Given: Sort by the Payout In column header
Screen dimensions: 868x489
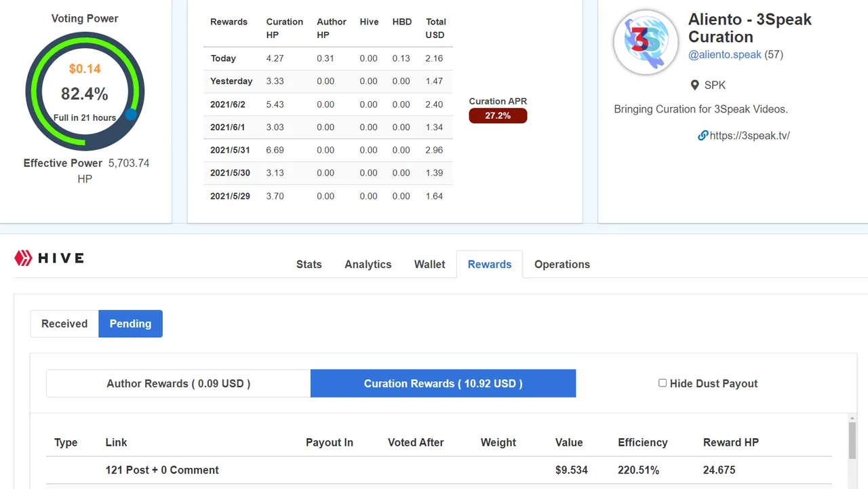Looking at the screenshot, I should (x=330, y=442).
